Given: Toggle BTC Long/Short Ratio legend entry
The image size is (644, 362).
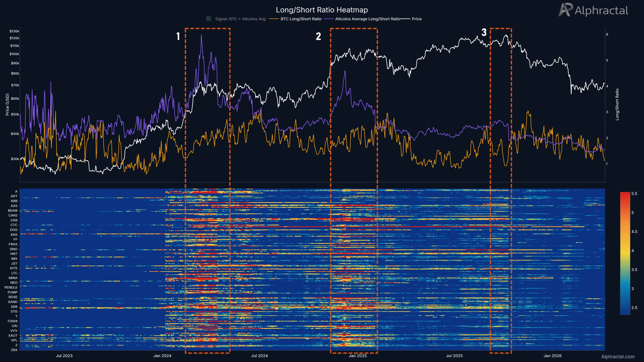Looking at the screenshot, I should [x=301, y=19].
